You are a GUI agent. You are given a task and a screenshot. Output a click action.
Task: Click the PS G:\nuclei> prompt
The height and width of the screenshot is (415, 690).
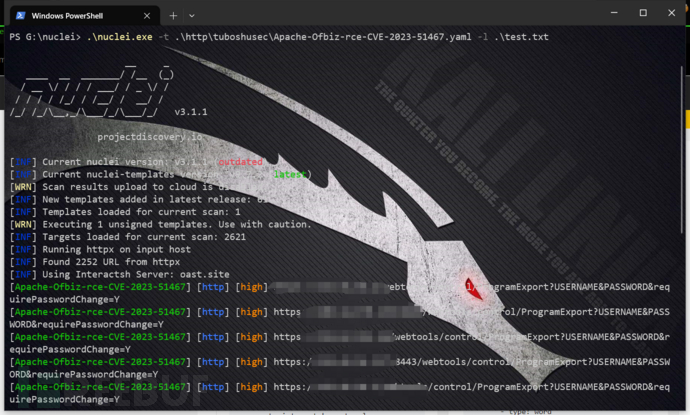point(45,37)
